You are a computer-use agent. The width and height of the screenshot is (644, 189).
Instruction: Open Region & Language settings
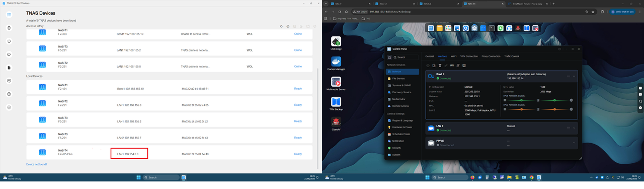point(403,120)
